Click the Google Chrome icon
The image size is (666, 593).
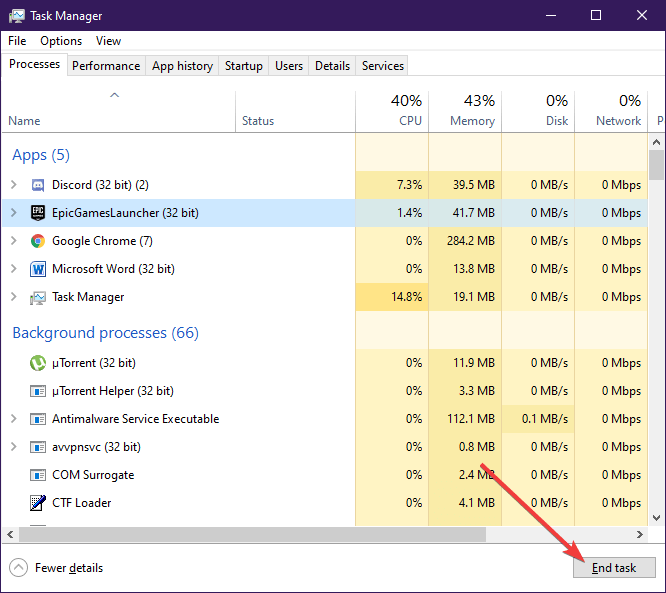pos(38,241)
